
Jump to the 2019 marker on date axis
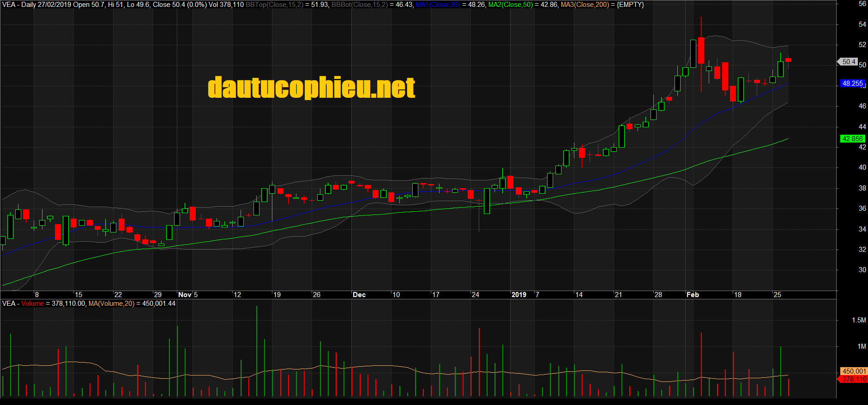tap(518, 295)
